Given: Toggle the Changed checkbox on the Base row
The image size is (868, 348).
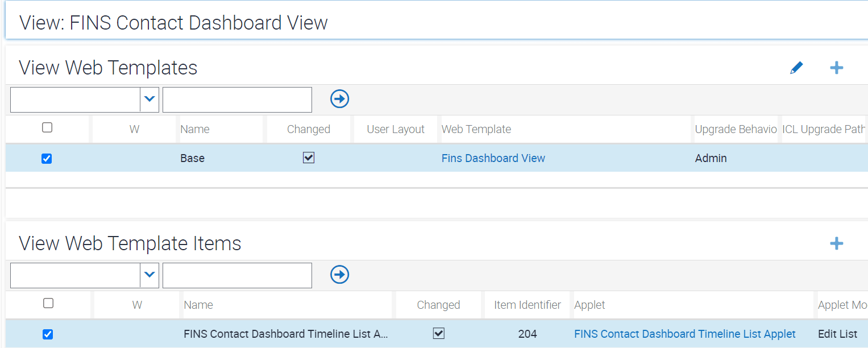Looking at the screenshot, I should click(x=309, y=158).
